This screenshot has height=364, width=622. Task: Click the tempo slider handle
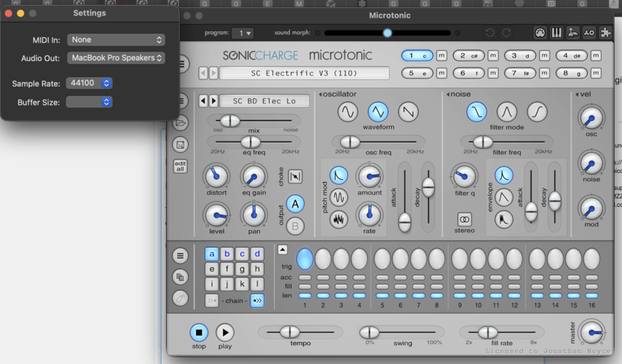click(x=290, y=332)
